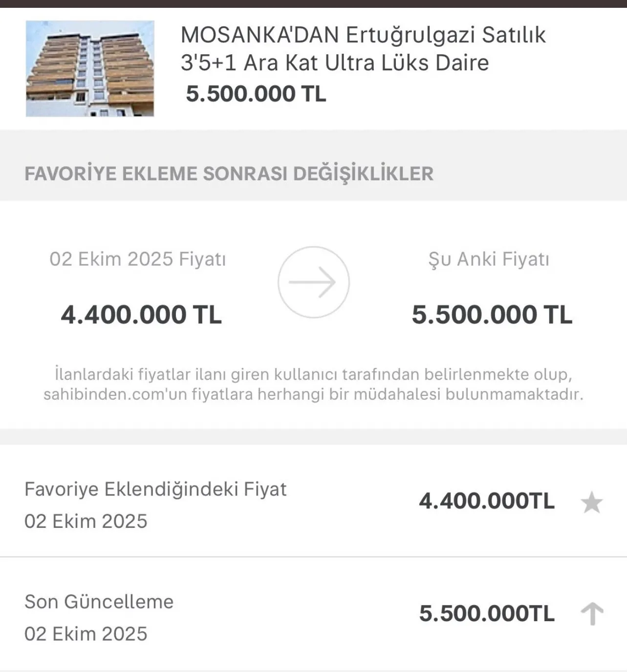Click the "02 Ekim 2025 Fiyatı" label
627x672 pixels.
(137, 259)
